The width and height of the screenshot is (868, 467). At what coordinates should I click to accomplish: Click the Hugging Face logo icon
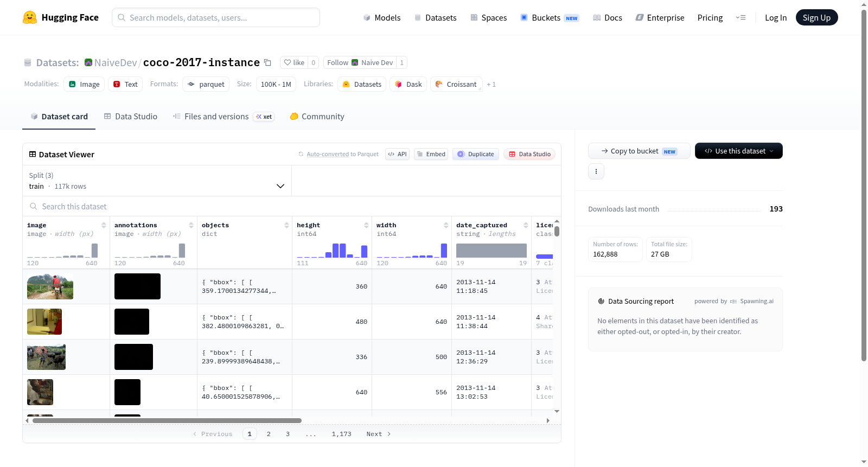tap(30, 17)
